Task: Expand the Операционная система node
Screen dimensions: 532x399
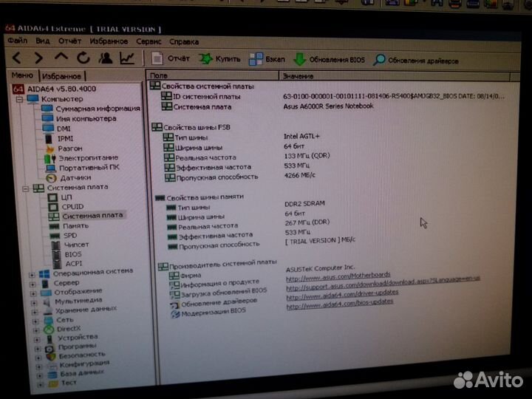Action: tap(32, 274)
